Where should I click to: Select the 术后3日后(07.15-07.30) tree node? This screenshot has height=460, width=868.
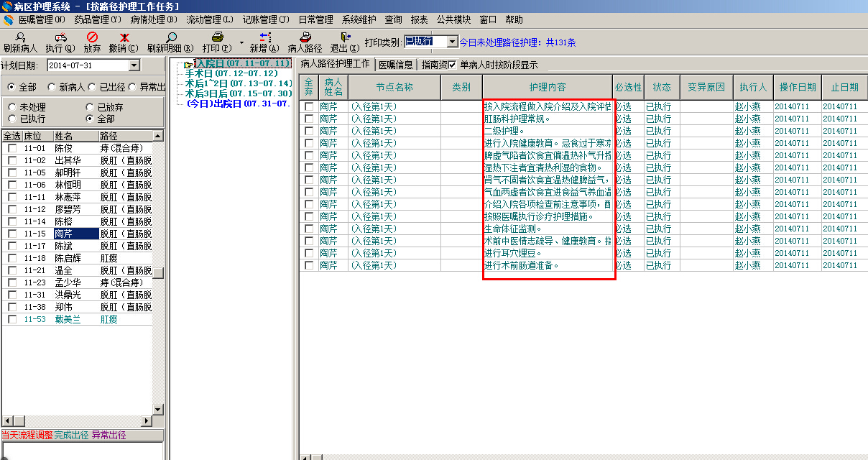pyautogui.click(x=239, y=93)
